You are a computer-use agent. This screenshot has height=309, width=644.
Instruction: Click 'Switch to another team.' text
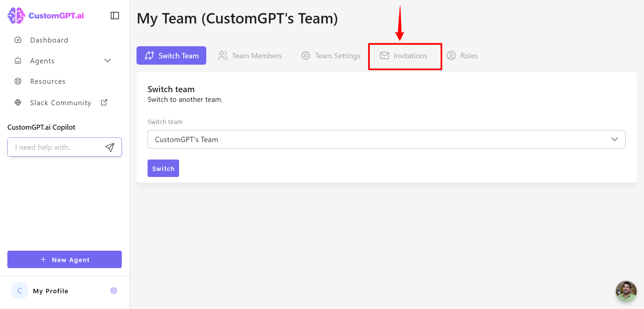point(185,100)
